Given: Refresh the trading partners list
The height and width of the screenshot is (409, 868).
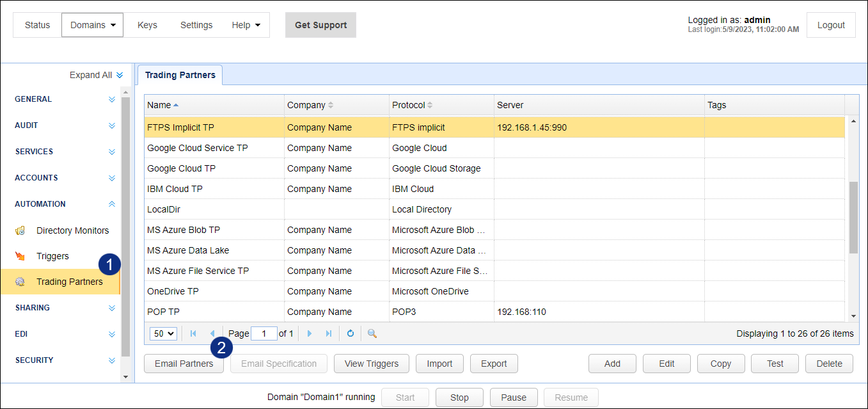Looking at the screenshot, I should point(351,333).
